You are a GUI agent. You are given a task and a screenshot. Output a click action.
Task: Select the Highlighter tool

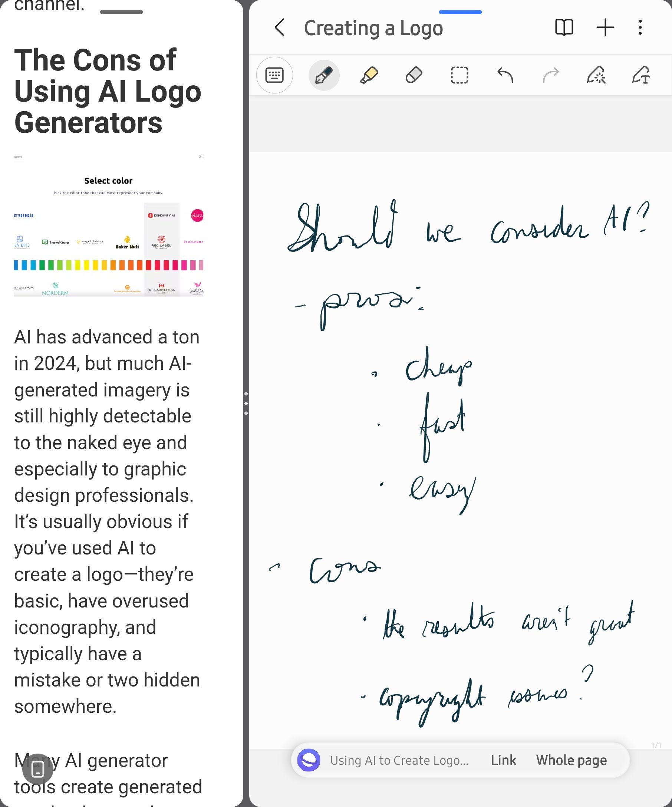pyautogui.click(x=369, y=75)
